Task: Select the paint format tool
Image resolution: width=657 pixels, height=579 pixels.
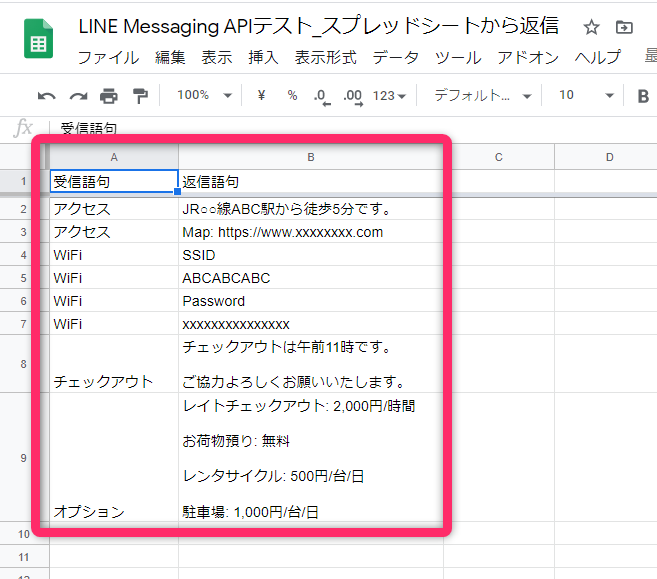Action: (x=140, y=96)
